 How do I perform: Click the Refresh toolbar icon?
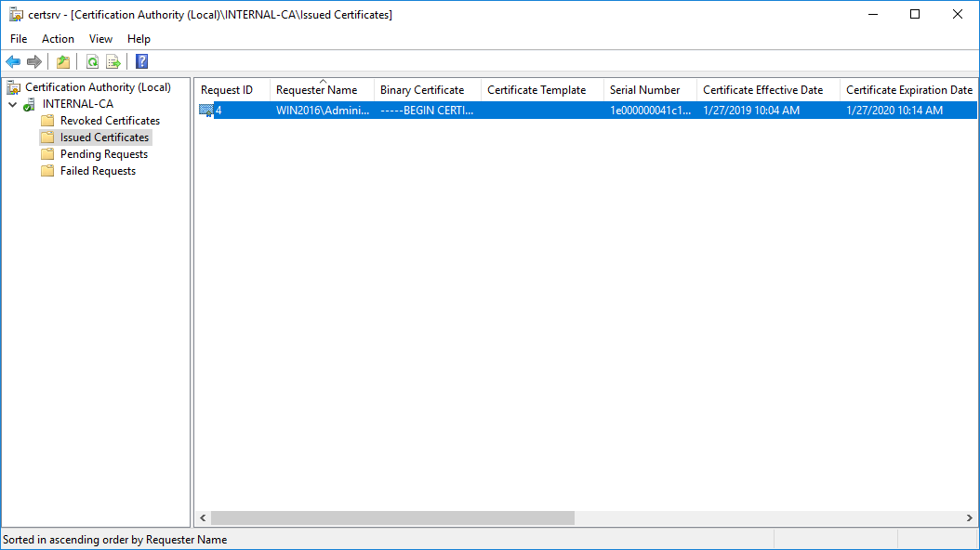click(92, 62)
